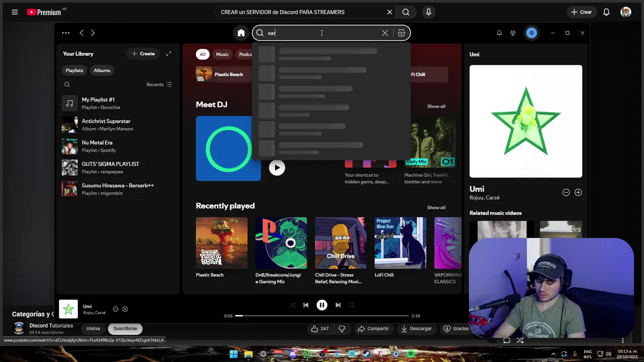Open Spotify Friend Activity icon
The height and width of the screenshot is (362, 644).
click(x=513, y=33)
